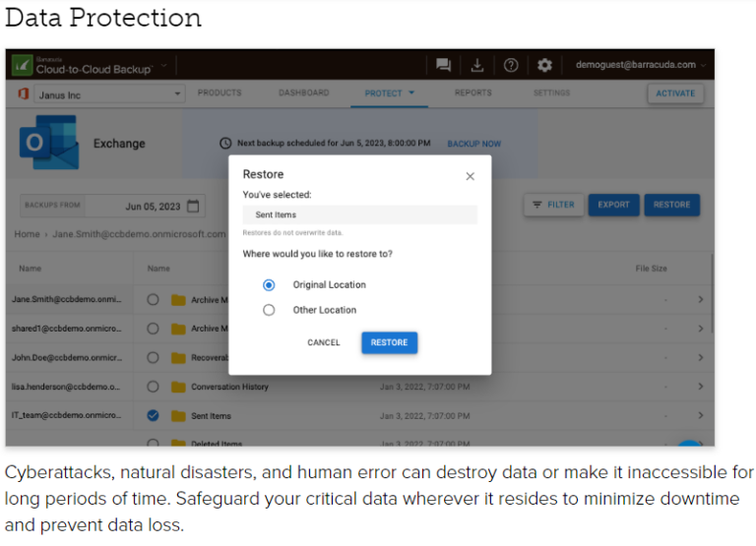Viewport: 756px width, 546px height.
Task: Select the Other Location radio button
Action: [x=269, y=310]
